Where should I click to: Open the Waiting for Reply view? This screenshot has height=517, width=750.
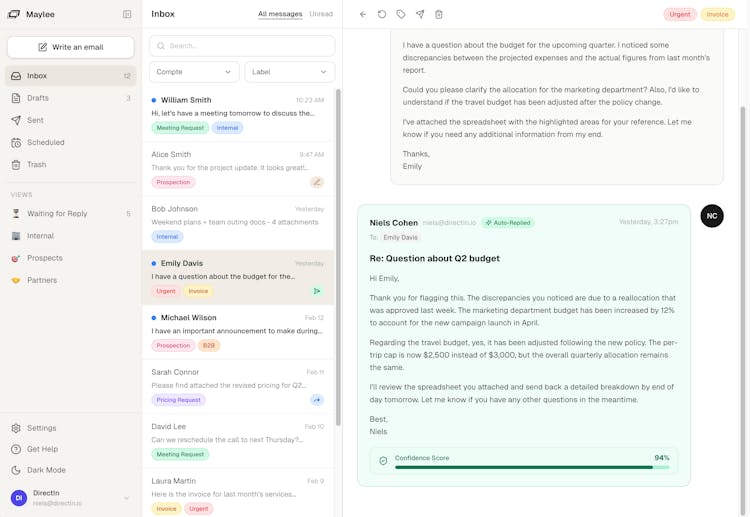coord(57,214)
